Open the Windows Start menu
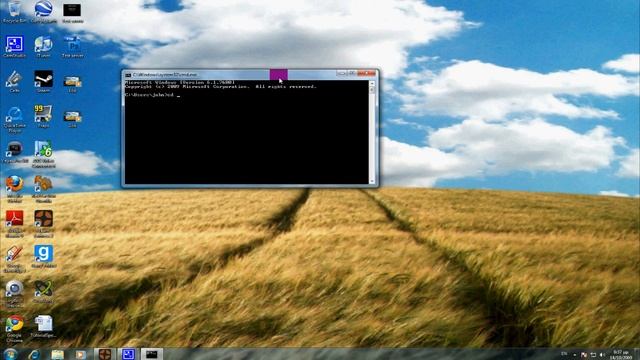Image resolution: width=640 pixels, height=360 pixels. click(11, 354)
